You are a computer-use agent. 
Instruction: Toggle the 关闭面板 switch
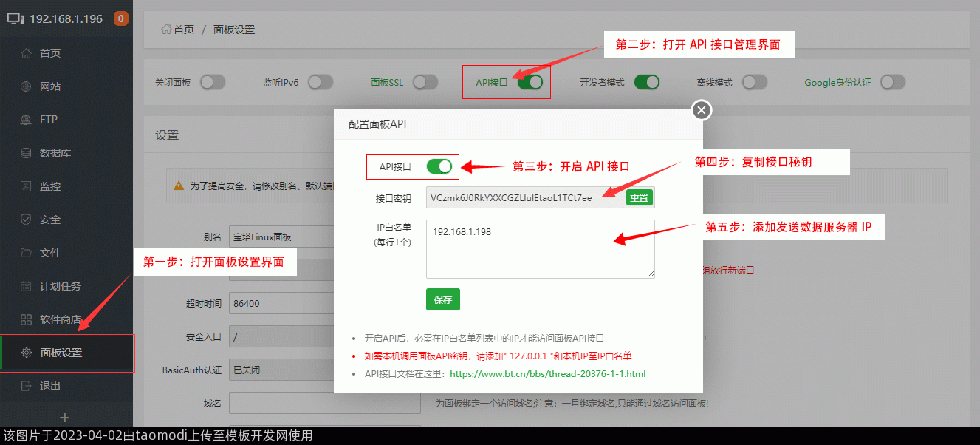click(x=212, y=82)
